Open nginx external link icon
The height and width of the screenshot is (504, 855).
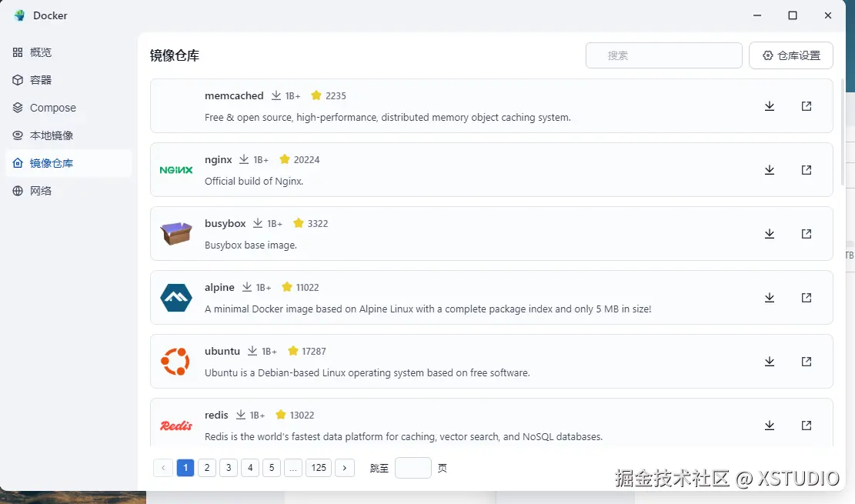[807, 169]
